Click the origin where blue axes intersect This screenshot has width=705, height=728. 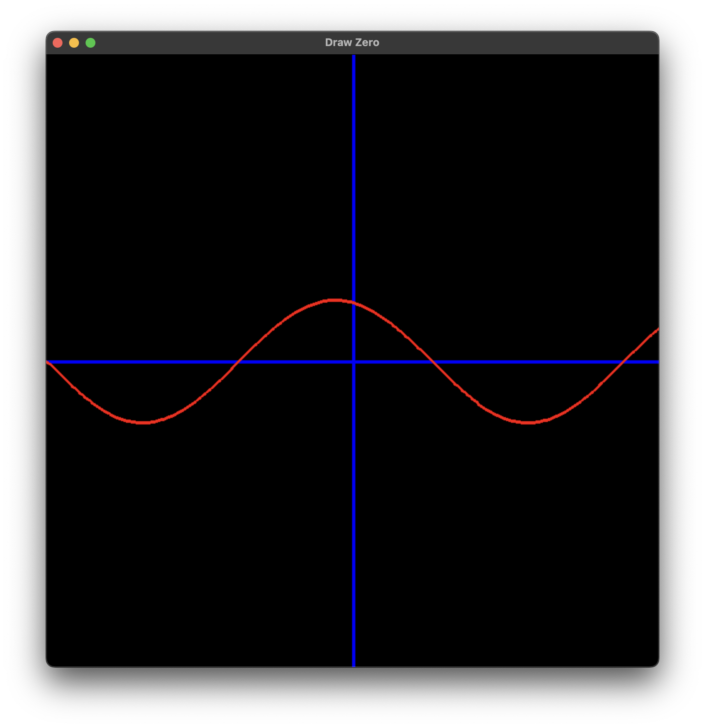coord(354,362)
